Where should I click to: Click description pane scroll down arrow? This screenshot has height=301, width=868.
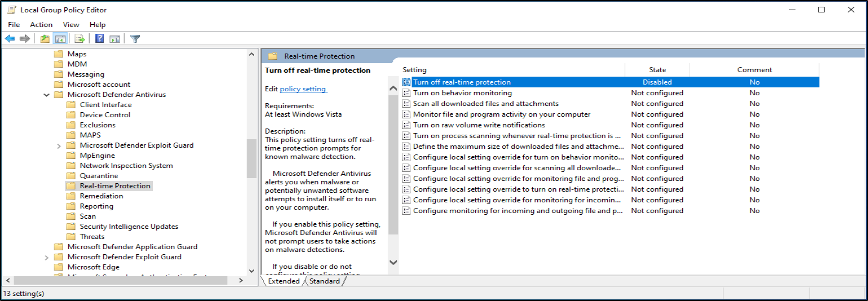pos(393,262)
